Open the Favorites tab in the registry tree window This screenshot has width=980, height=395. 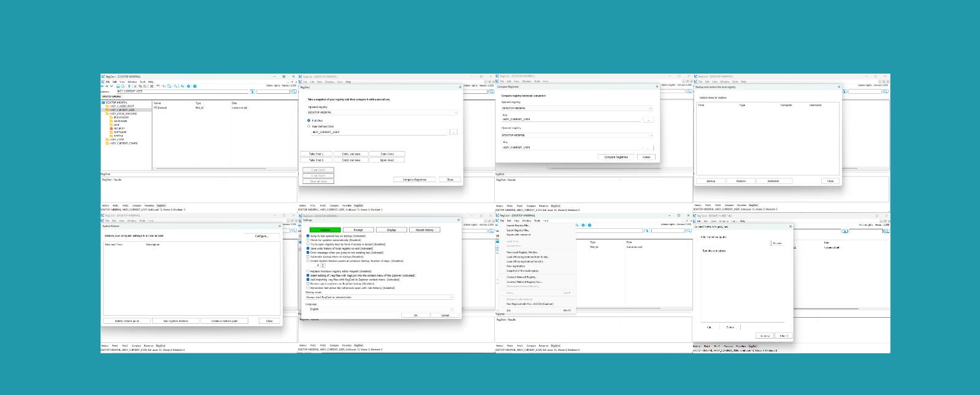[149, 205]
